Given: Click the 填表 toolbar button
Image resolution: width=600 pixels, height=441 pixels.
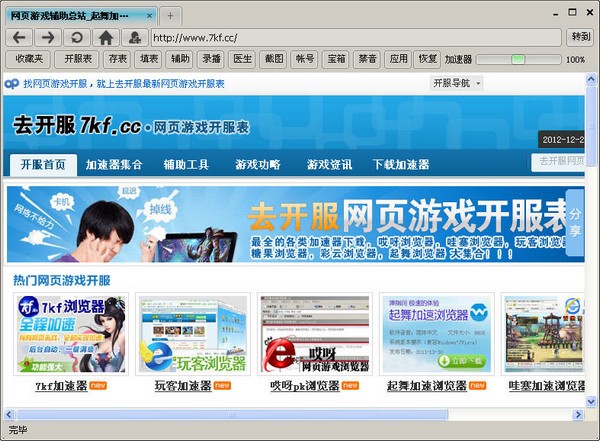Looking at the screenshot, I should click(149, 59).
